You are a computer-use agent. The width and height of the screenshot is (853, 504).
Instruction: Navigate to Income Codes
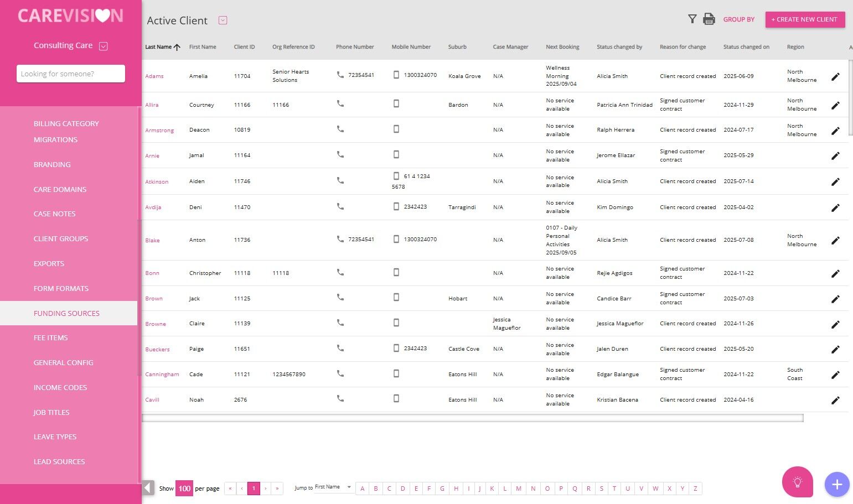click(60, 388)
